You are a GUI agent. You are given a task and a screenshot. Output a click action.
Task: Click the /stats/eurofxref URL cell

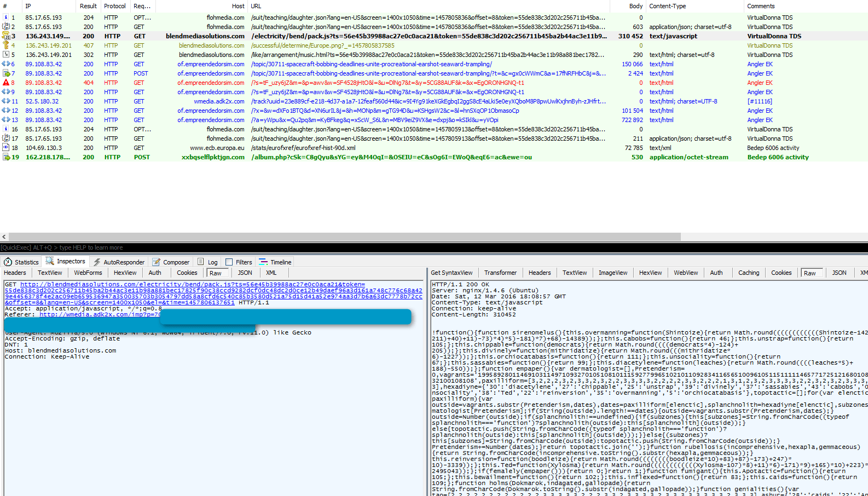point(303,148)
